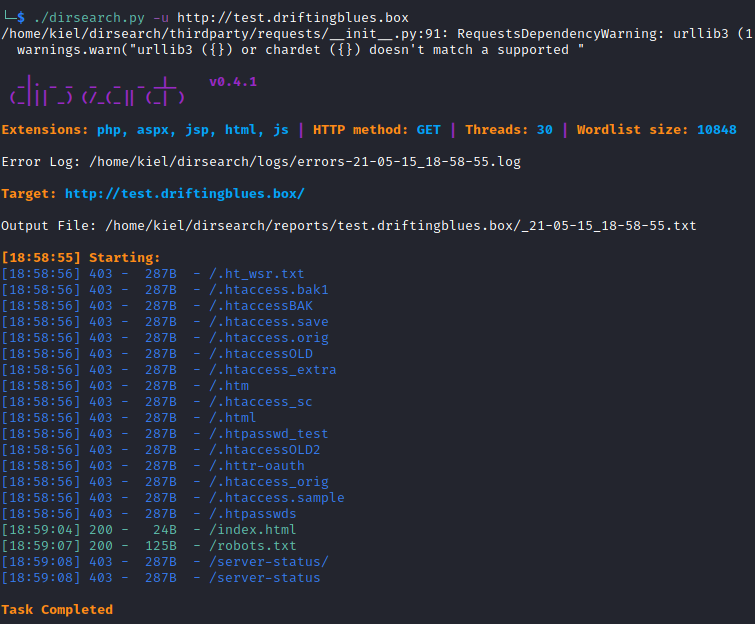Click the /.htaccess_sc result path
The image size is (755, 624).
click(x=260, y=402)
